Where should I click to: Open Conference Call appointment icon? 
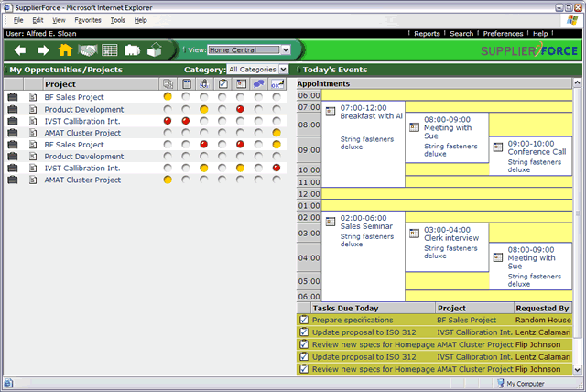click(498, 147)
